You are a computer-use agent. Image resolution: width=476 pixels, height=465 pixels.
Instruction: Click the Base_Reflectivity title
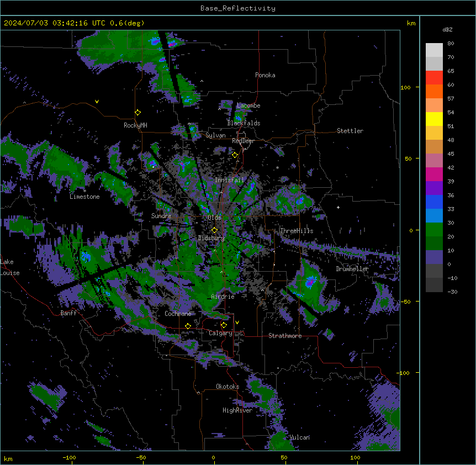click(x=238, y=8)
